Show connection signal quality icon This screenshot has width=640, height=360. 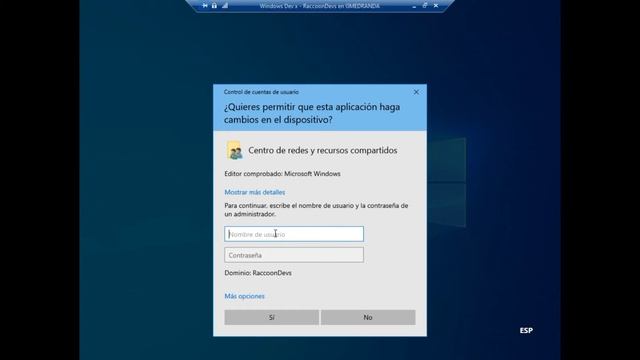[x=225, y=6]
